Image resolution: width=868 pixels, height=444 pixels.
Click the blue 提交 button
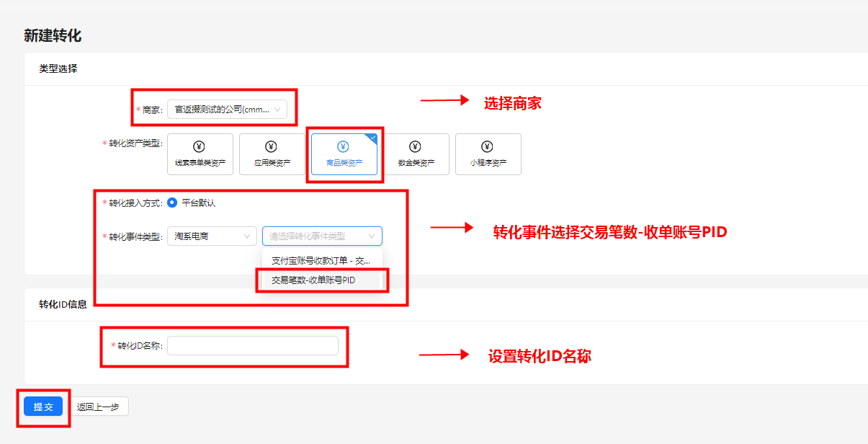(x=43, y=407)
